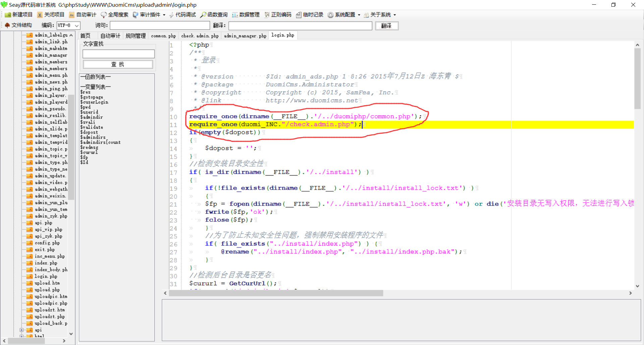Viewport: 644px width, 345px height.
Task: Select variable $validate in variable list
Action: pos(92,127)
